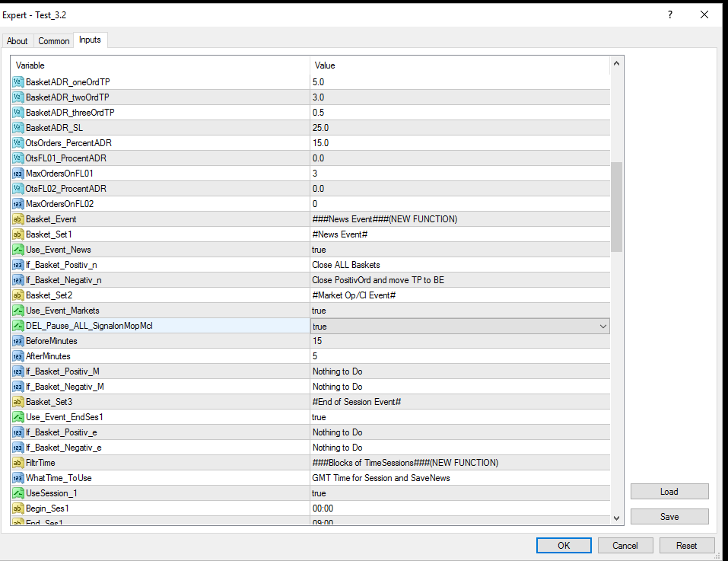Select the OtsOrders_PercentADR value 15.0
Screen dimensions: 728x561
point(320,143)
